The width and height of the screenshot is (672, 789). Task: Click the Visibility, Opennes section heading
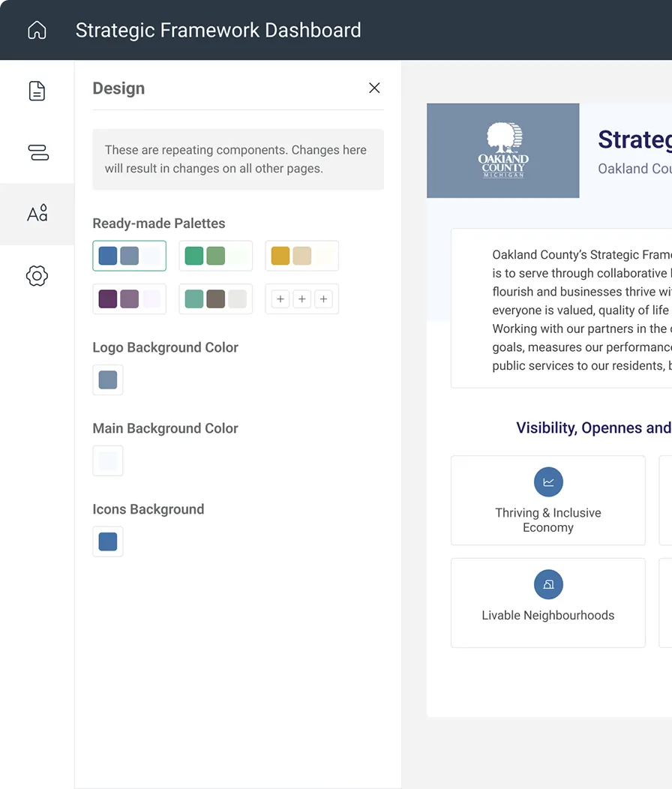593,427
